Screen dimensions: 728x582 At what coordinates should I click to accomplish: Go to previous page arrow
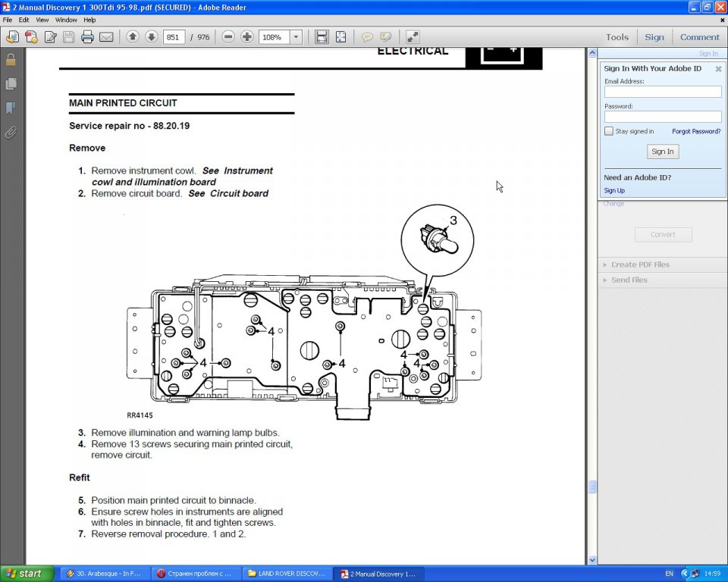tap(132, 36)
